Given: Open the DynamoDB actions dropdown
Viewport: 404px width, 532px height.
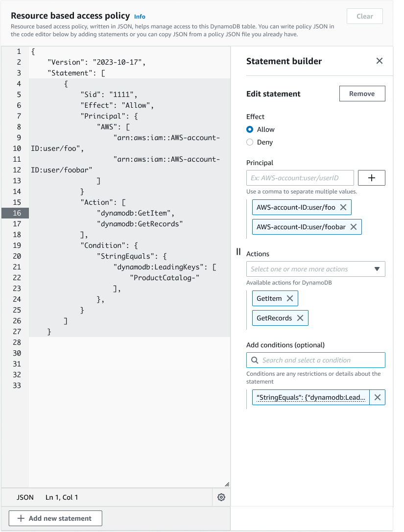Looking at the screenshot, I should pyautogui.click(x=377, y=269).
